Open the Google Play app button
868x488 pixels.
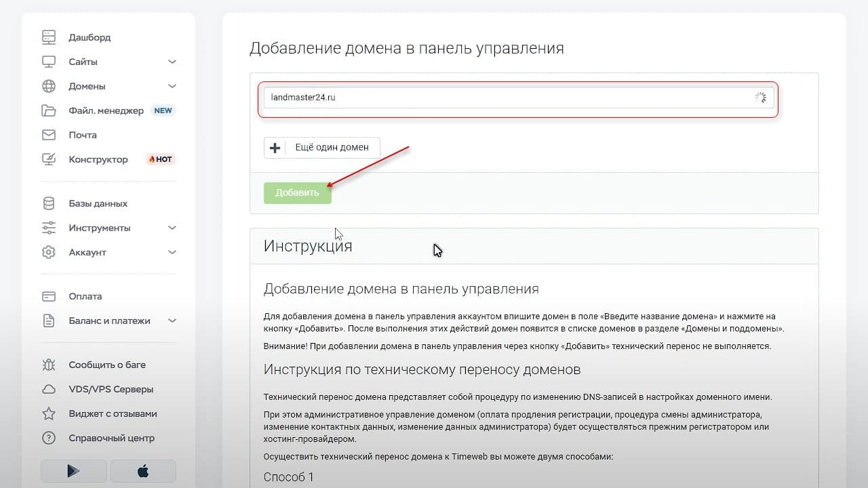pos(74,471)
